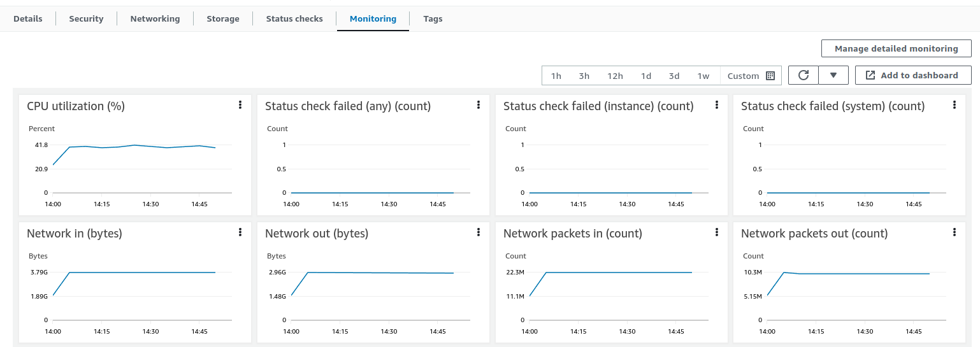The image size is (980, 347).
Task: Open the Network packets in kebab menu
Action: point(717,232)
